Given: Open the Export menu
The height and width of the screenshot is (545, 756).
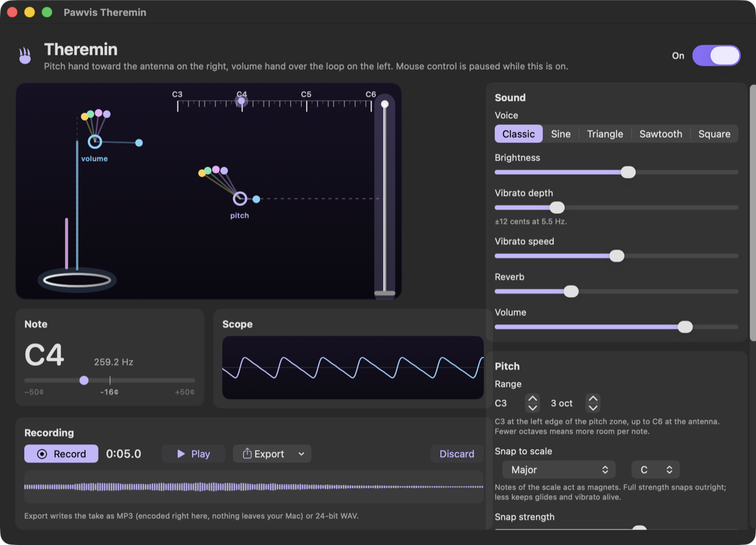Looking at the screenshot, I should pos(272,454).
